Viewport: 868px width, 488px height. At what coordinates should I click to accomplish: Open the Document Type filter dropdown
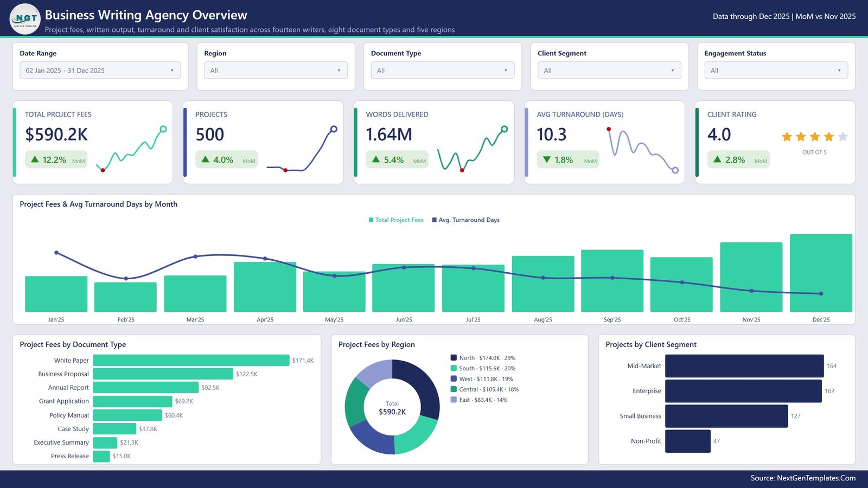(x=443, y=70)
